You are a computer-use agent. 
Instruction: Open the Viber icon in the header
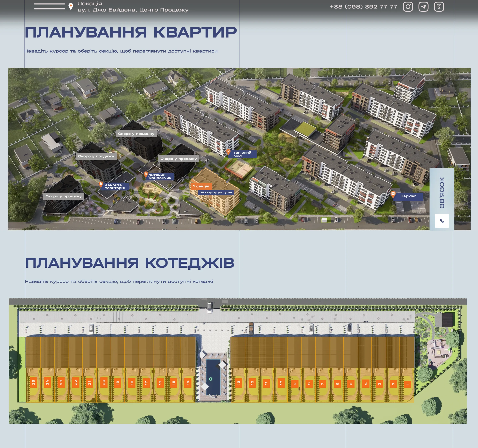pos(439,7)
